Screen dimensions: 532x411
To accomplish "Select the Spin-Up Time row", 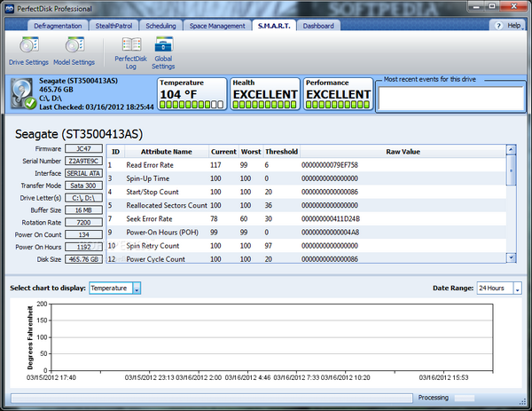I will coord(307,178).
